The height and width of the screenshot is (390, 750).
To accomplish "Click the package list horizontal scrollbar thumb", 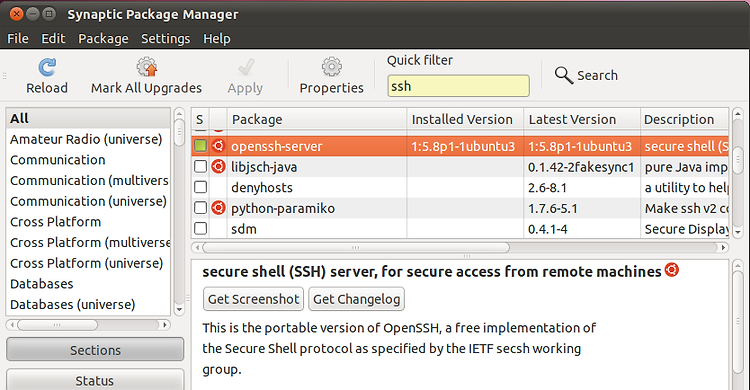I will point(356,247).
